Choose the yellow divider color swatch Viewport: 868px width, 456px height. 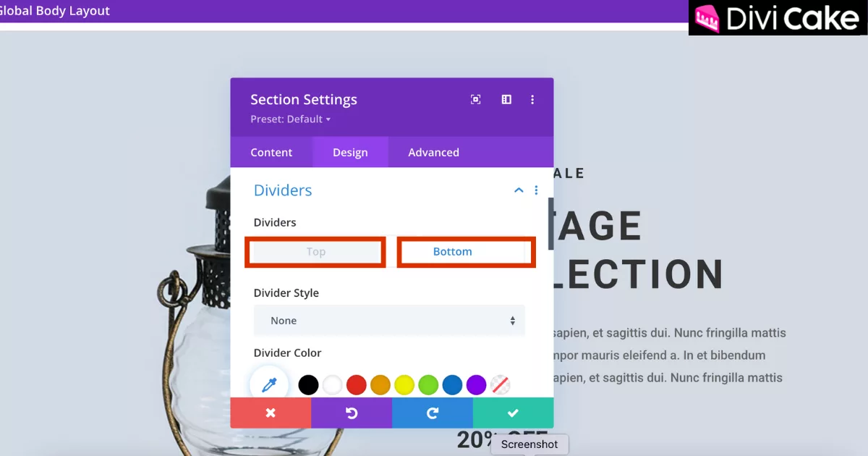(x=404, y=384)
